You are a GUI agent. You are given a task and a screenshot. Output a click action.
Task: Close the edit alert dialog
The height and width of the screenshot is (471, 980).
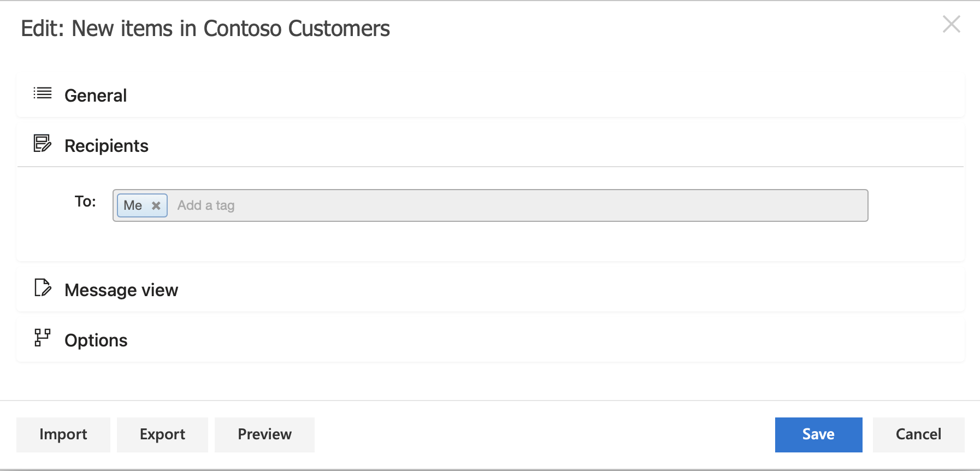[x=952, y=24]
